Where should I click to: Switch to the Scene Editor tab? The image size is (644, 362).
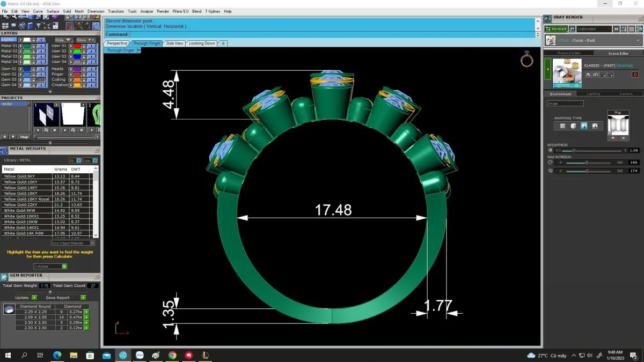coord(618,53)
